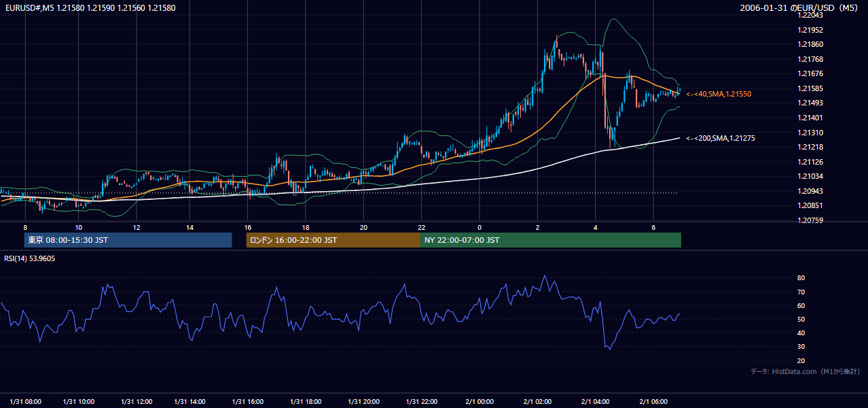Click the 2/1 04:00 time axis label

596,401
